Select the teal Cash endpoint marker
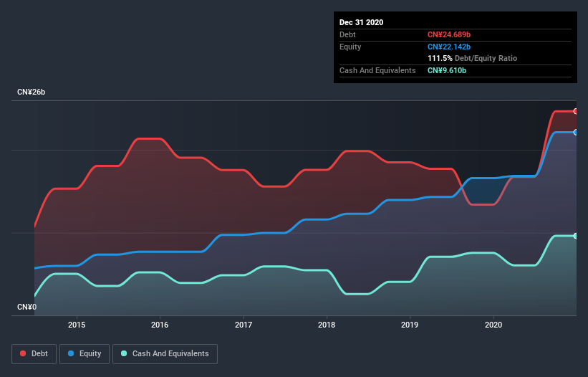588x377 pixels. coord(575,236)
